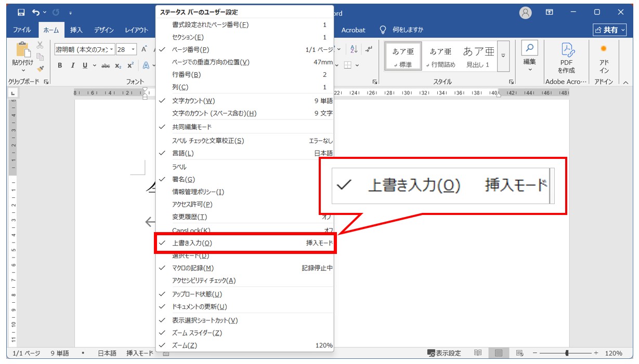This screenshot has height=364, width=639.
Task: Toggle 言語(L) status bar option
Action: [x=245, y=153]
